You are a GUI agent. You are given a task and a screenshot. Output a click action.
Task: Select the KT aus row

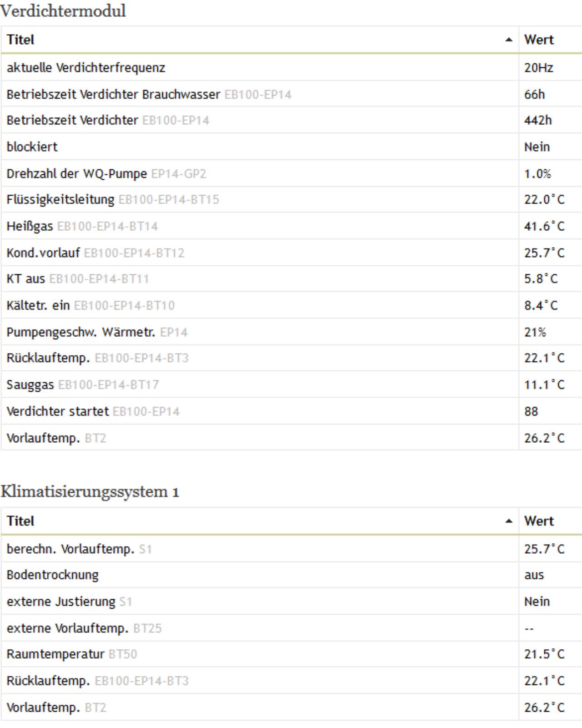click(x=291, y=279)
